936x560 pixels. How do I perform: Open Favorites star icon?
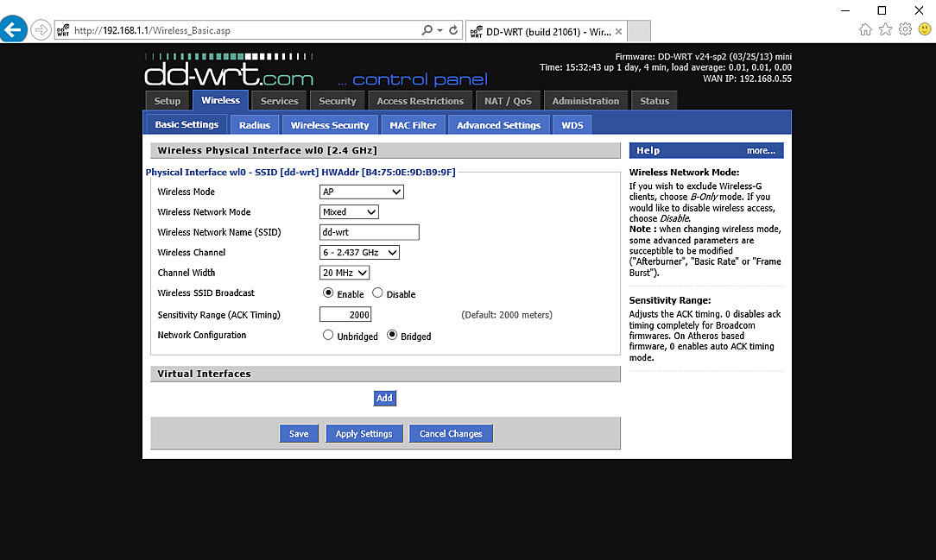coord(885,29)
